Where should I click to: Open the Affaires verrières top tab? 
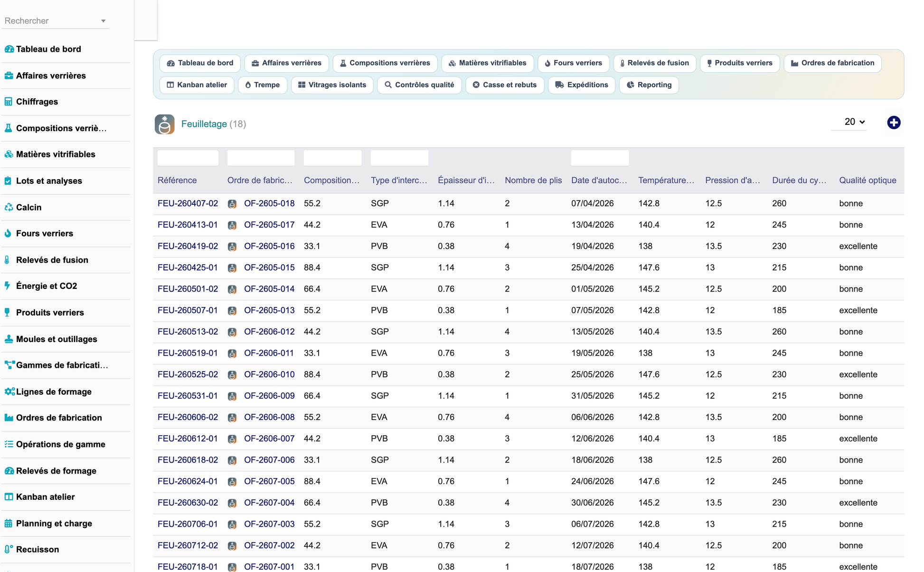pyautogui.click(x=286, y=63)
